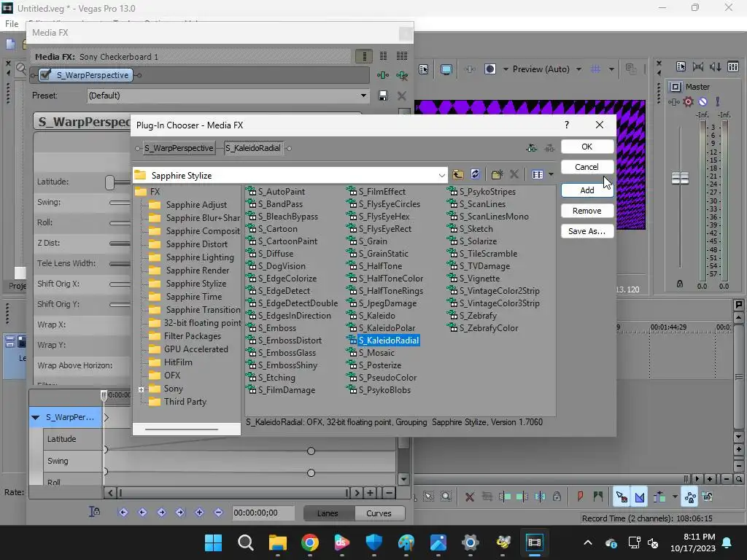Screen dimensions: 747x560
Task: Select the Sapphire Time folder
Action: (194, 297)
